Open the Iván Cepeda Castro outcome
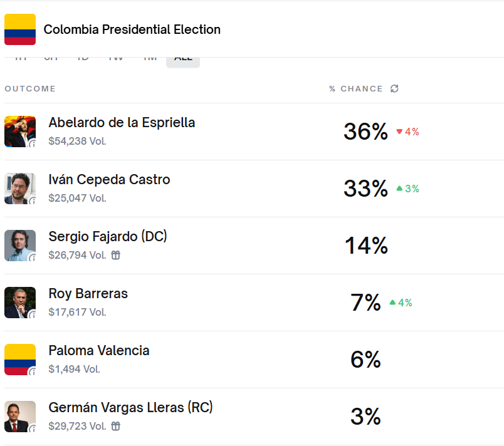 (109, 180)
